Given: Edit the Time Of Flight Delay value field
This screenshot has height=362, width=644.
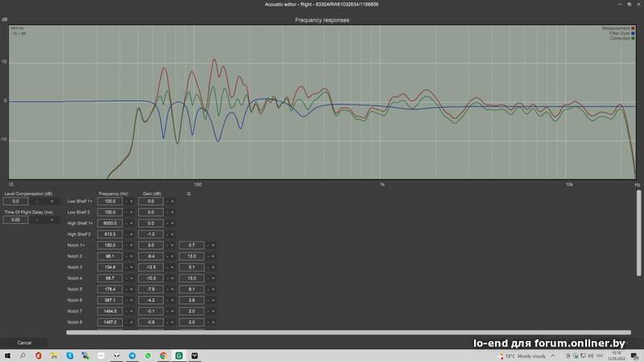Looking at the screenshot, I should [15, 220].
